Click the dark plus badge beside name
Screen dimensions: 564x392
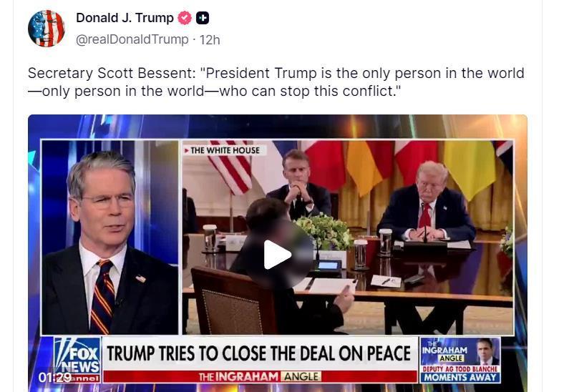203,18
